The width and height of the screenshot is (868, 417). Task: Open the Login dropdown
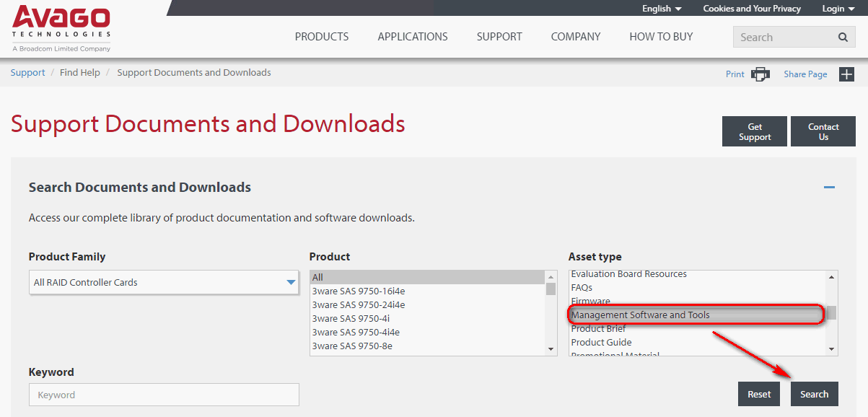838,9
